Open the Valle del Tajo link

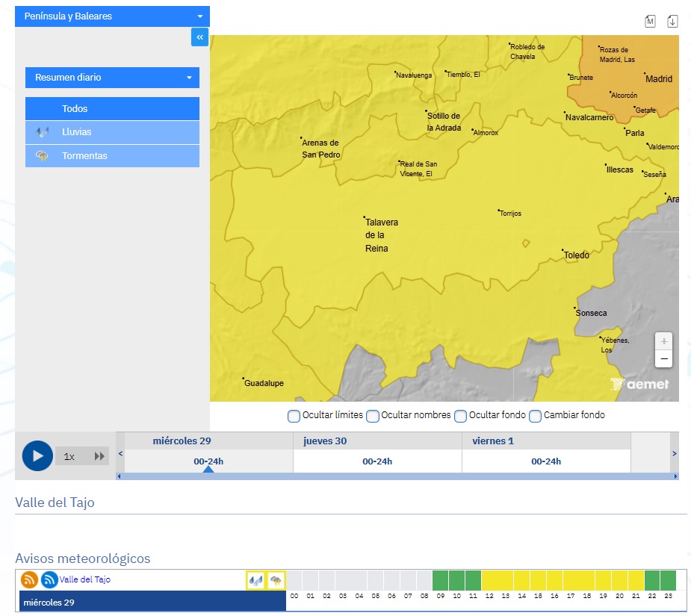[x=85, y=579]
